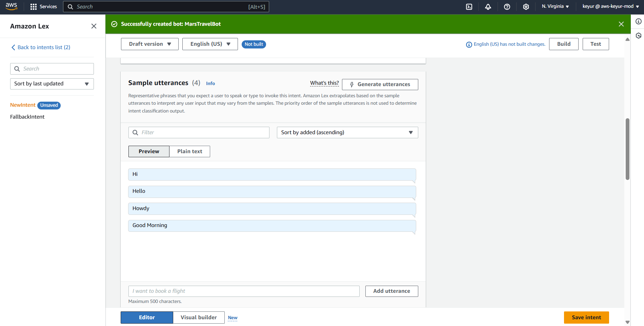
Task: Click the Not built status badge
Action: [254, 44]
